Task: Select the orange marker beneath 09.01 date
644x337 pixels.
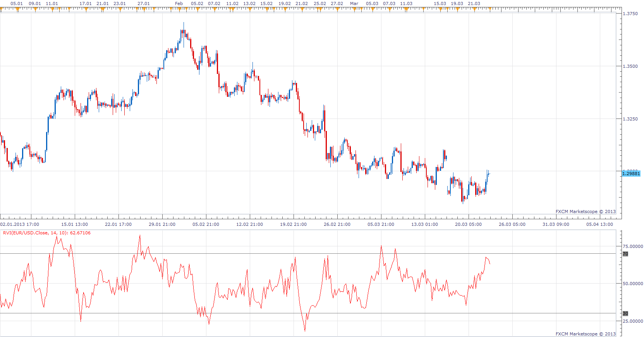Action: [x=35, y=10]
